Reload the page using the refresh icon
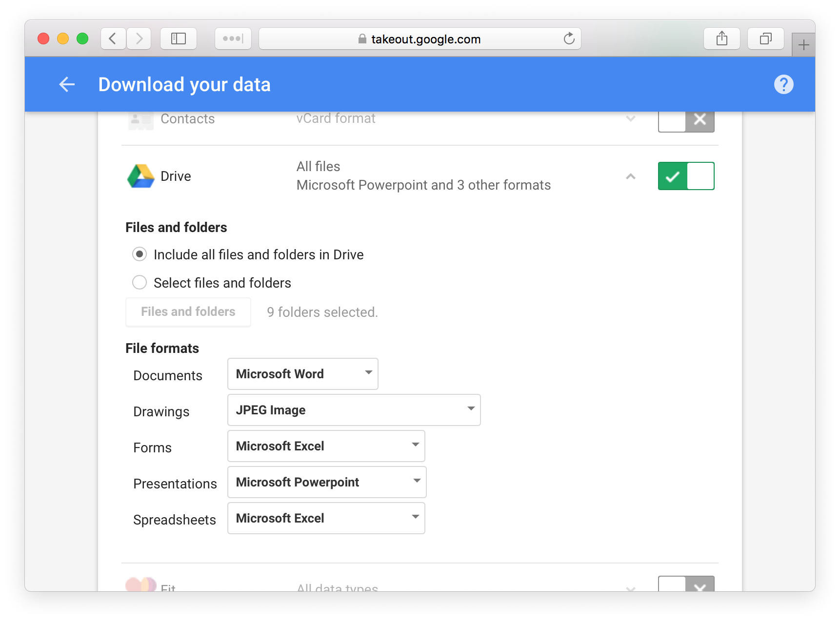The height and width of the screenshot is (621, 840). (569, 39)
